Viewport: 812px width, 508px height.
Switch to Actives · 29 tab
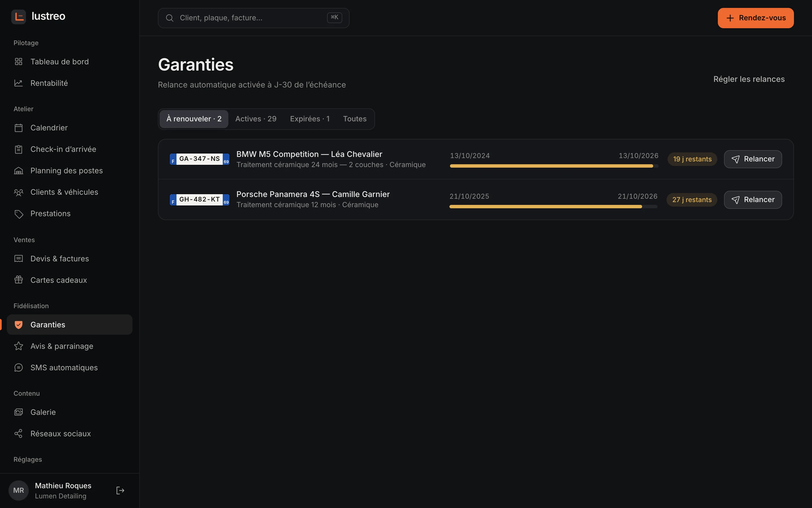point(256,119)
